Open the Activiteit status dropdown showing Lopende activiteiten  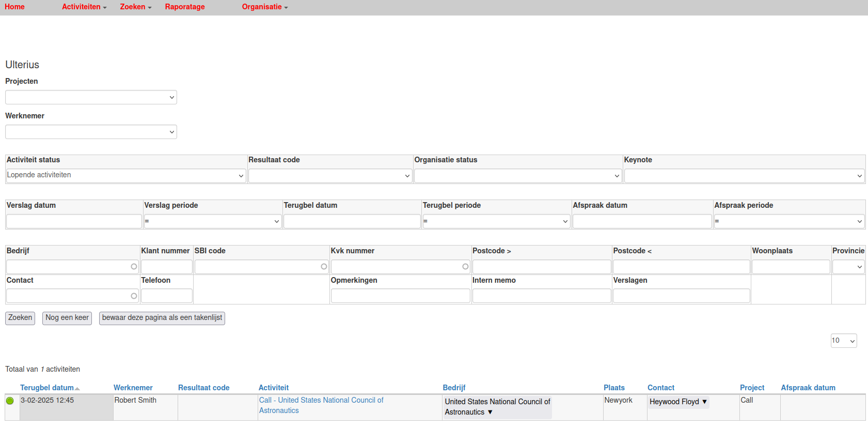click(125, 176)
